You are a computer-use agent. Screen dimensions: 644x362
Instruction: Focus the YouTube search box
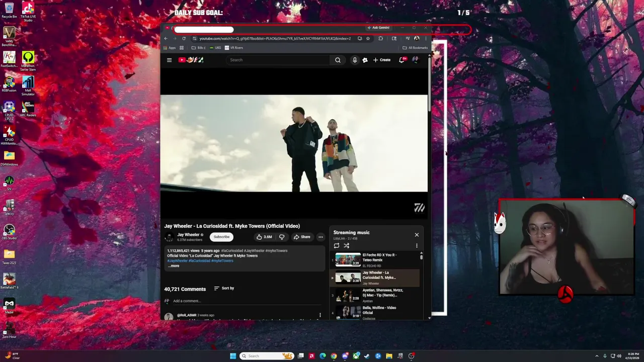pos(278,60)
